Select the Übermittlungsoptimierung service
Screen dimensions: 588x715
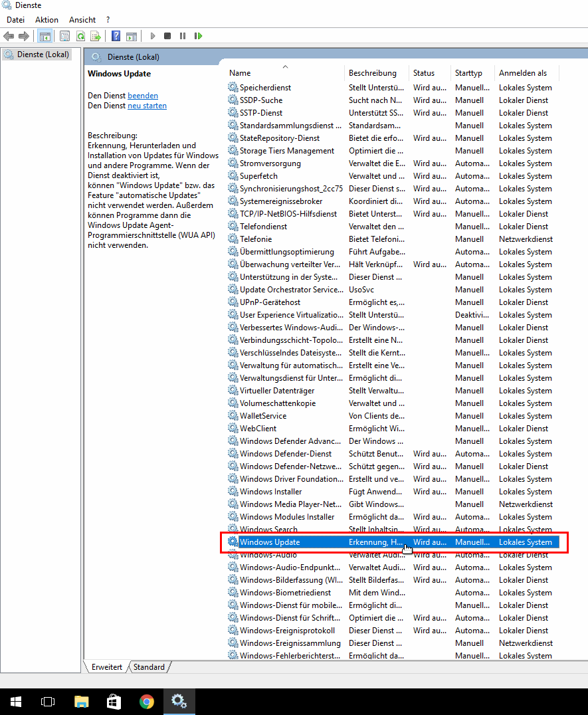(393, 251)
